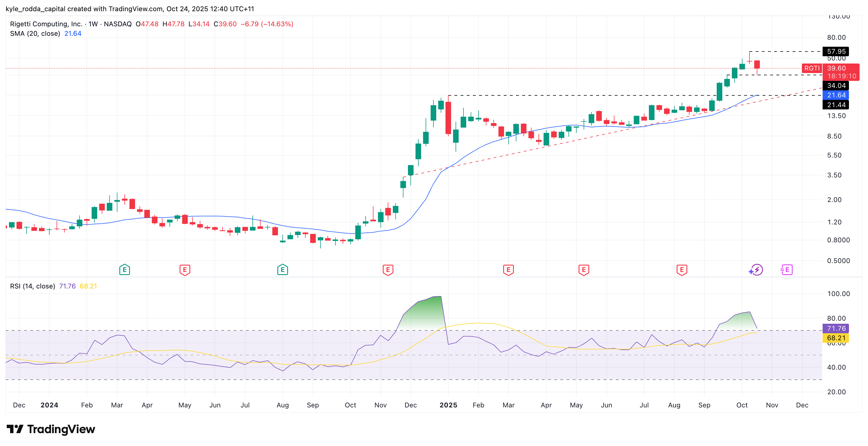Image resolution: width=868 pixels, height=446 pixels.
Task: Click the green earnings marker near August 2024
Action: (282, 270)
